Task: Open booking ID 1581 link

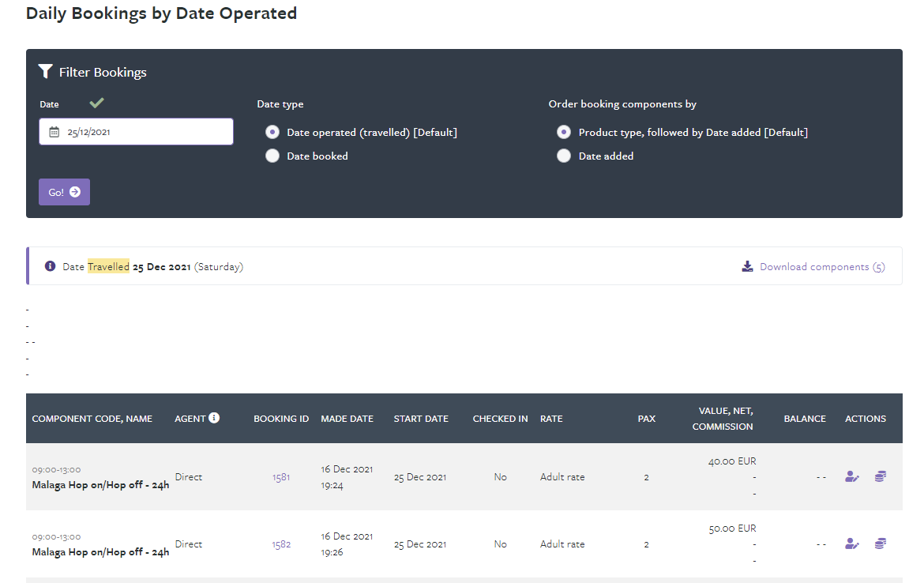Action: pyautogui.click(x=281, y=477)
